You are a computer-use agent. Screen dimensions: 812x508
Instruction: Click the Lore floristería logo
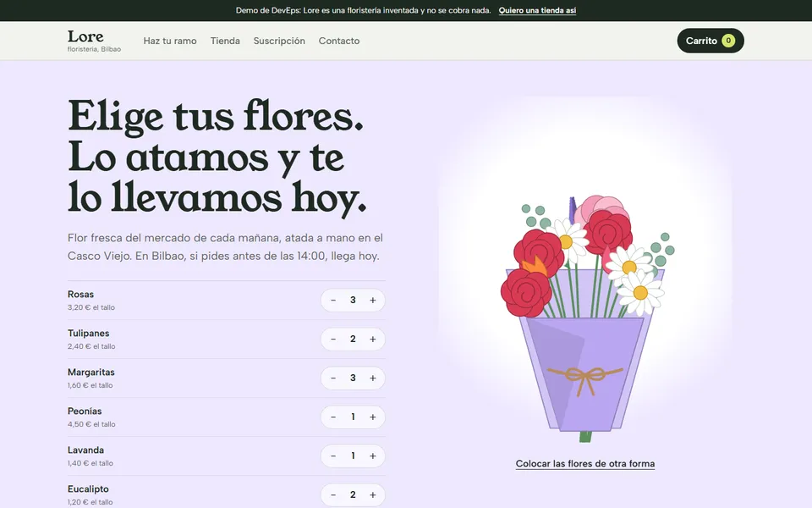(94, 41)
